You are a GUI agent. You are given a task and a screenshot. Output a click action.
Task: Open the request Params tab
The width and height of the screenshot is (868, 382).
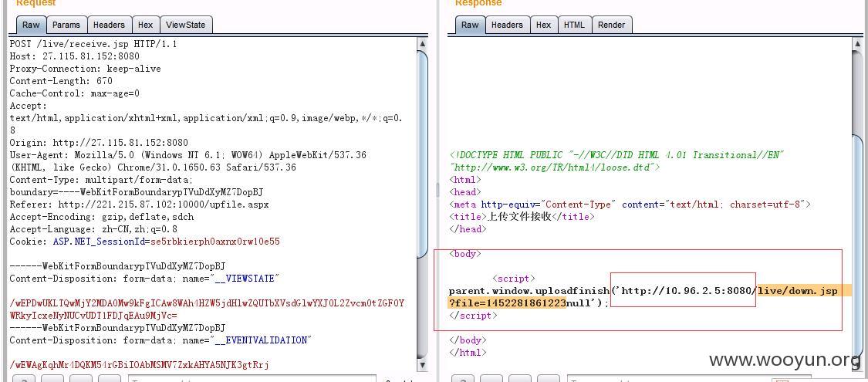[66, 25]
